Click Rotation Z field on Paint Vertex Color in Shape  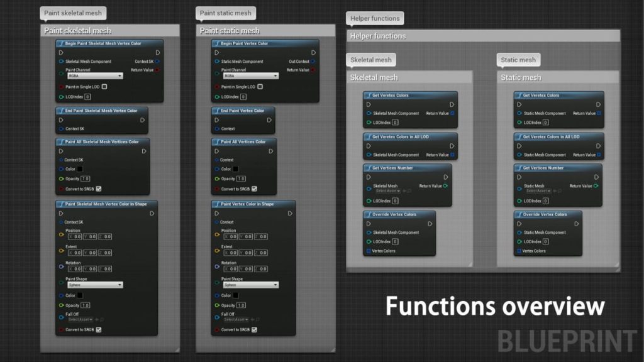tap(261, 269)
